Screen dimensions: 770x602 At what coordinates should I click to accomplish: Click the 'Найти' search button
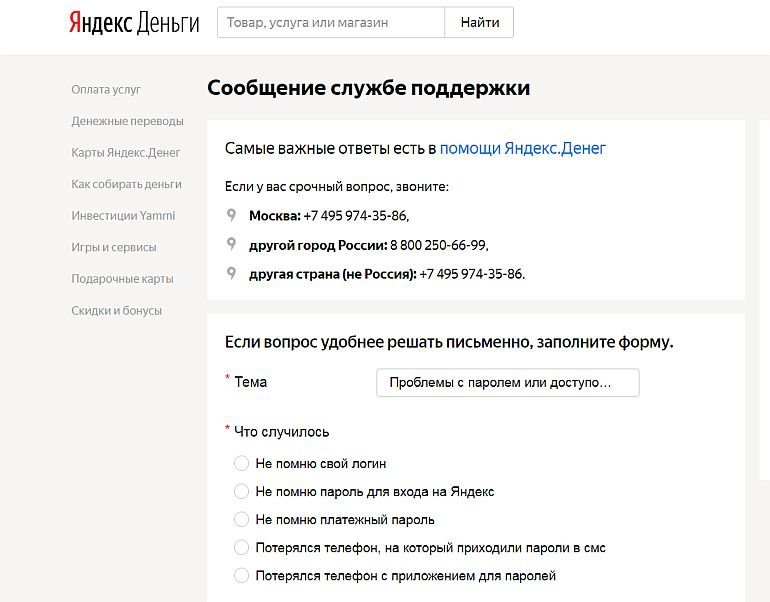pyautogui.click(x=479, y=22)
